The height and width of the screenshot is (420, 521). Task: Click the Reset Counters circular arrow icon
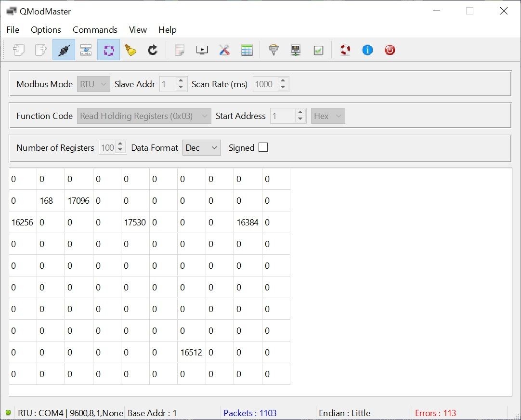pyautogui.click(x=153, y=50)
